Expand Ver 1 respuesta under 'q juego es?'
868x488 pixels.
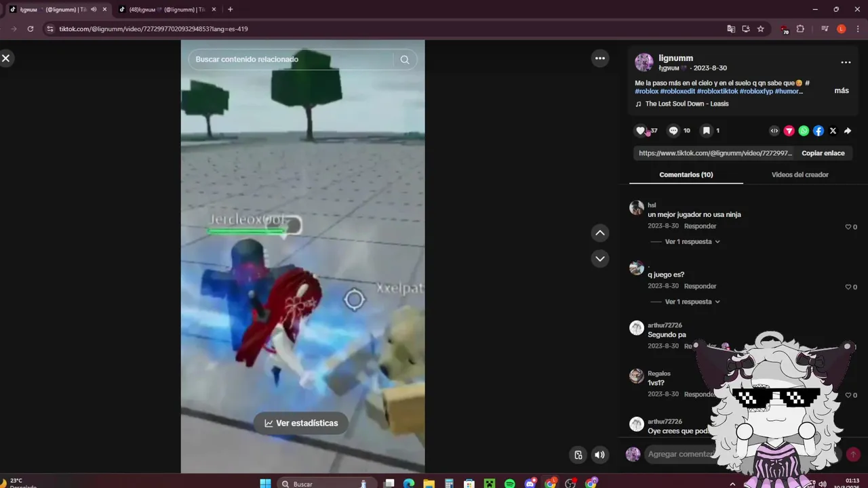coord(692,302)
